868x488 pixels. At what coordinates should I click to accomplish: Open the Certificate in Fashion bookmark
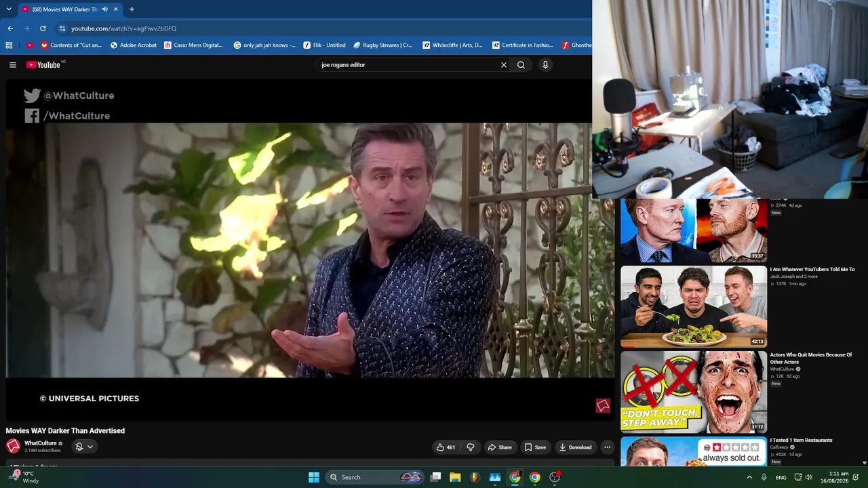pyautogui.click(x=523, y=45)
